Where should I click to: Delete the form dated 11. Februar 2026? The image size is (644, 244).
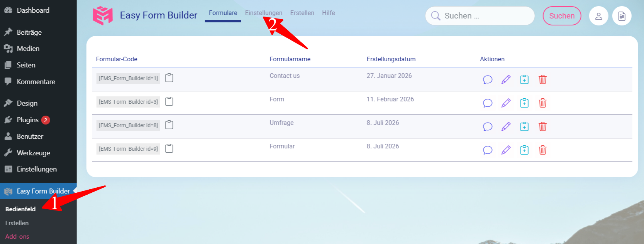[542, 103]
